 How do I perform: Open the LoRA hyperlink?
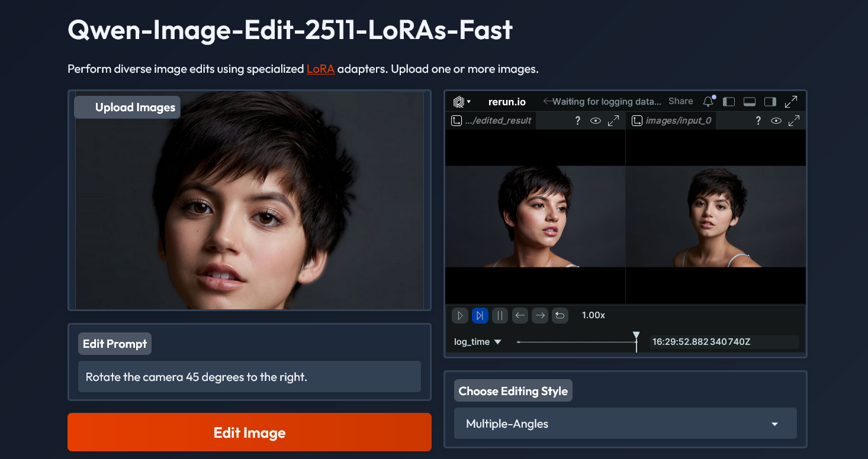[320, 69]
